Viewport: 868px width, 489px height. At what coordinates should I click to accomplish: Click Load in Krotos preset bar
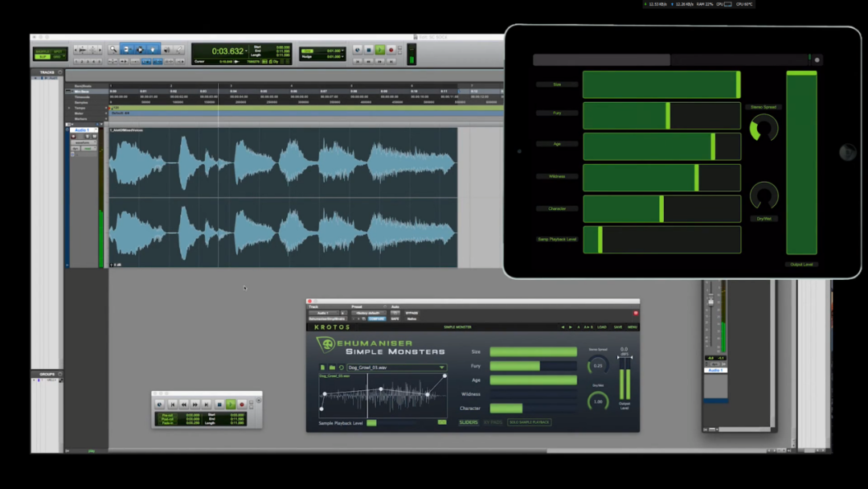tap(602, 327)
